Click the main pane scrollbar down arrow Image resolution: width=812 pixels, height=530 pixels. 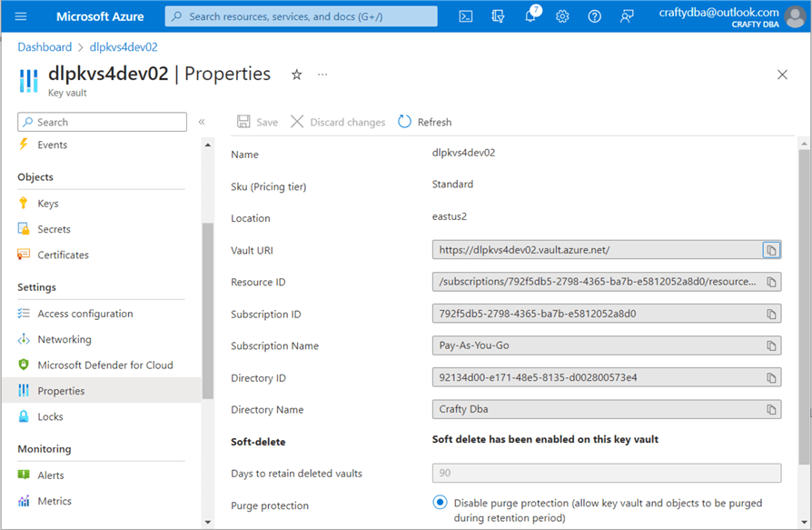(804, 522)
